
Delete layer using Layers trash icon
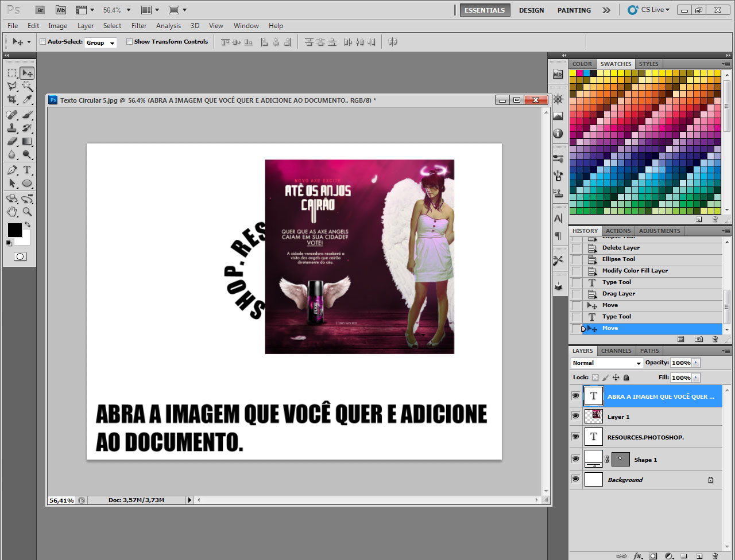[x=715, y=555]
